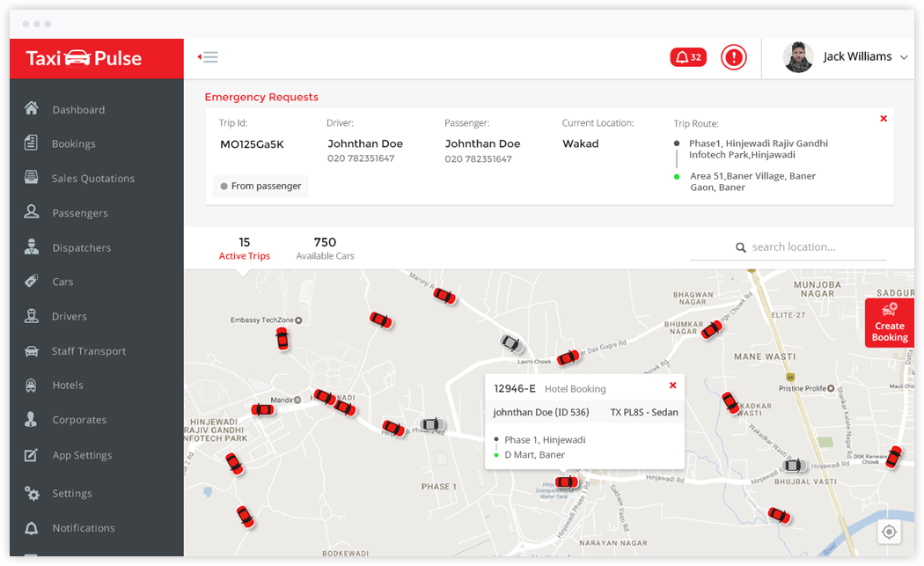Click the geolocation crosshair on the map

pyautogui.click(x=889, y=532)
